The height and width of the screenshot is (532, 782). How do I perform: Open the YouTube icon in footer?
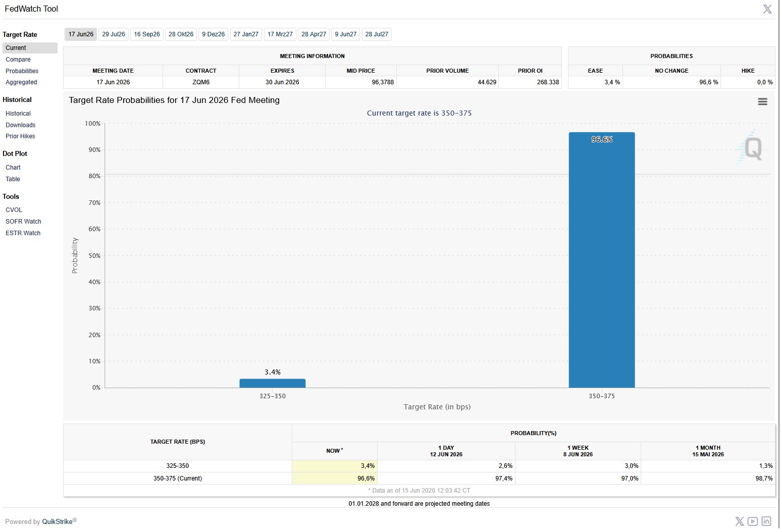click(753, 521)
